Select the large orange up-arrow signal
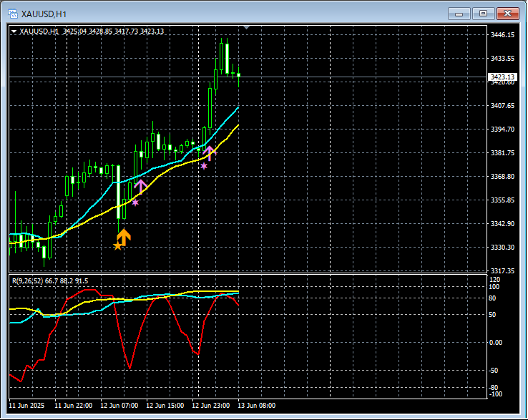The width and height of the screenshot is (528, 420). coord(124,237)
